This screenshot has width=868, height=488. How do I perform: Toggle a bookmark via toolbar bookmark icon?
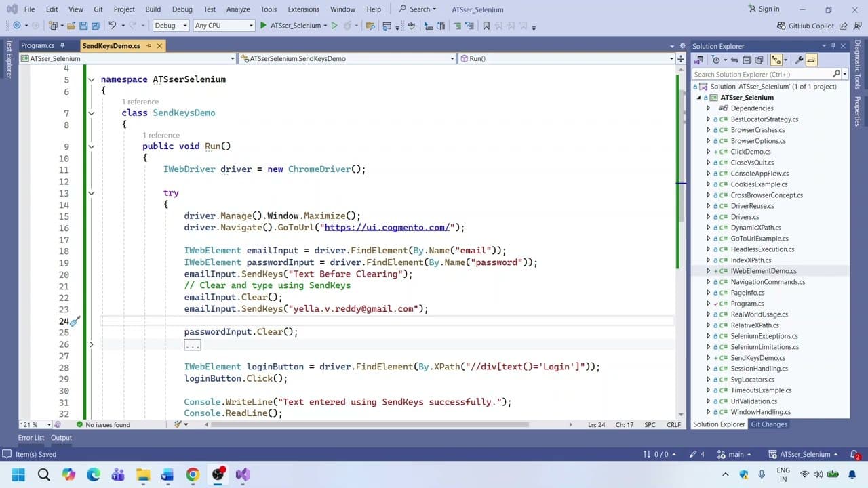(x=486, y=26)
